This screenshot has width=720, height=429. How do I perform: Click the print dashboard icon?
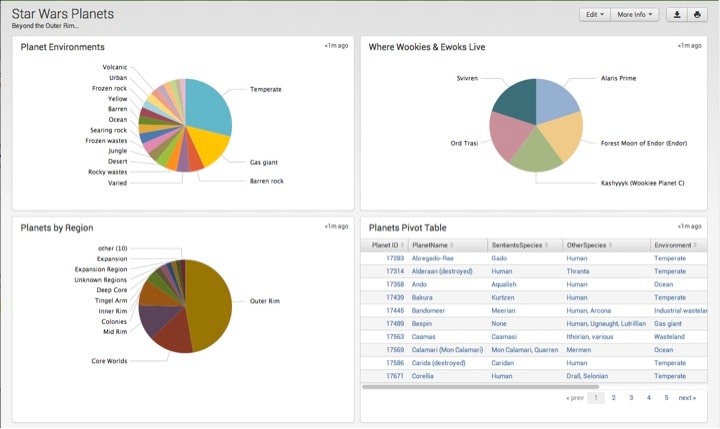pyautogui.click(x=697, y=15)
